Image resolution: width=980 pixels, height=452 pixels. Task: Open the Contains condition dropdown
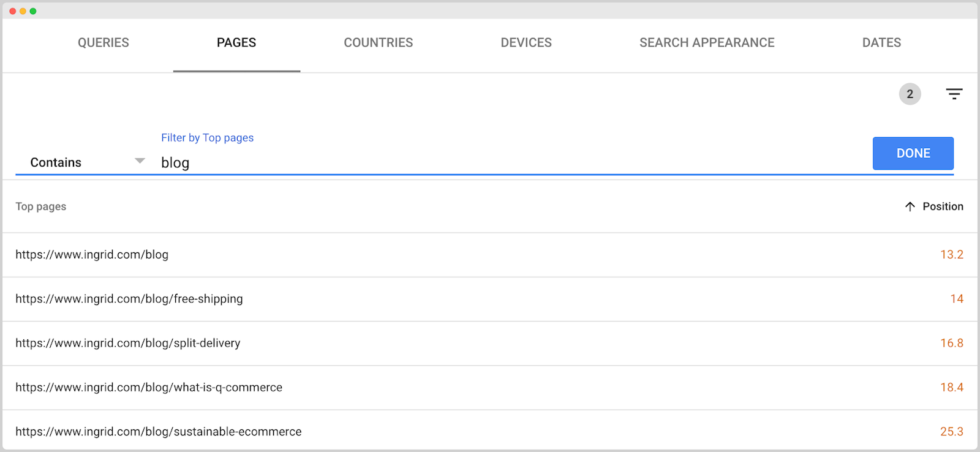86,162
